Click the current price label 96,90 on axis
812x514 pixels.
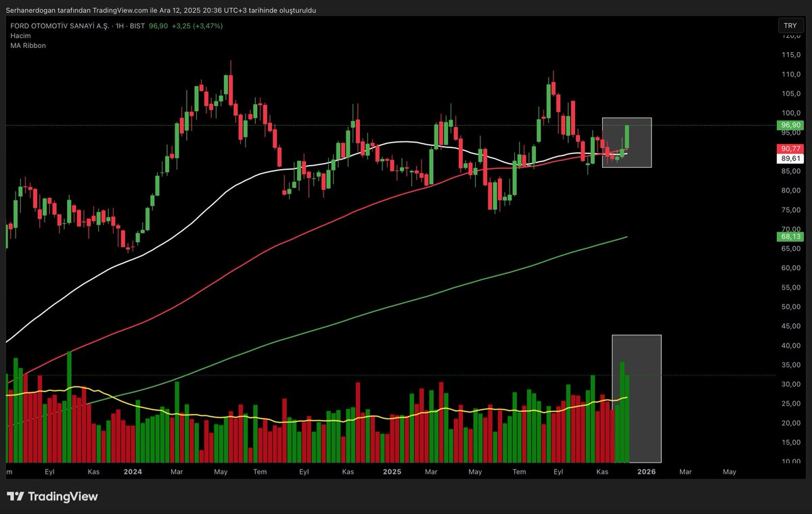pos(790,125)
